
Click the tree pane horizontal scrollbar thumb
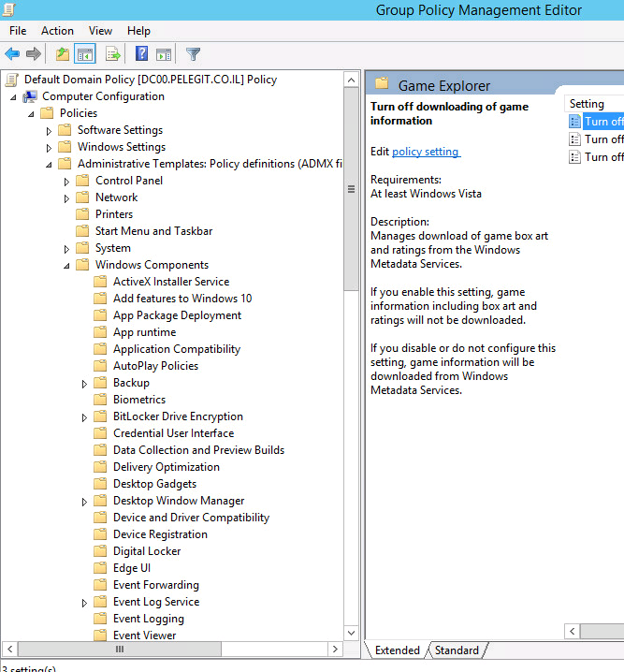click(x=120, y=649)
